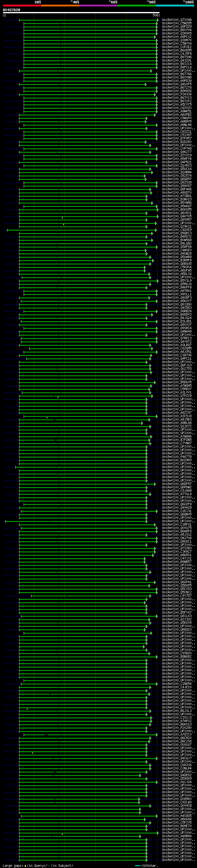Open UniRef100_A7SBD1 entry
The height and width of the screenshot is (868, 197).
(x=177, y=196)
